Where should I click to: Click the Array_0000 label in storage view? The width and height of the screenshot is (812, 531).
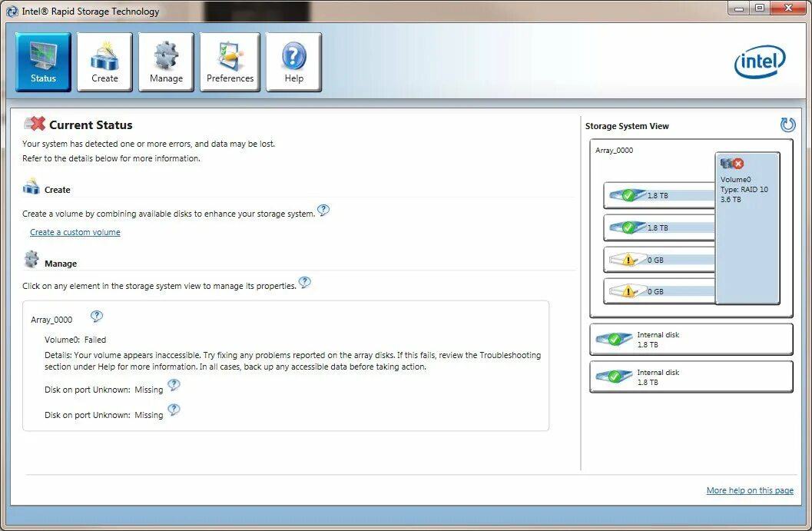click(x=614, y=151)
